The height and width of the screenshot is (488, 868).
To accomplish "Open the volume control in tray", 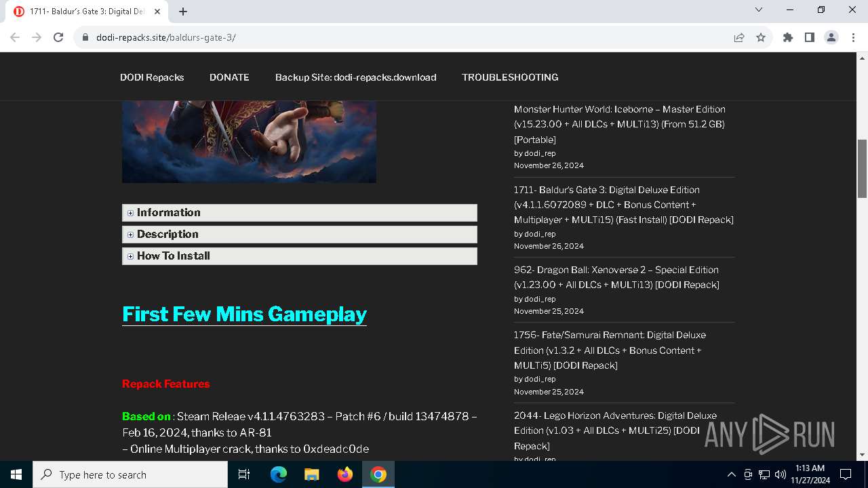I will tap(781, 474).
